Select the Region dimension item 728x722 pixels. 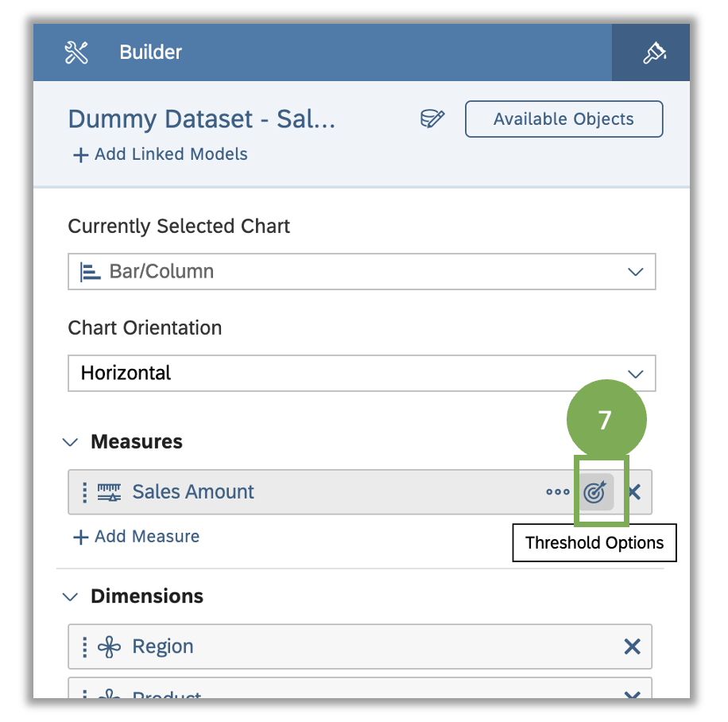pos(360,646)
